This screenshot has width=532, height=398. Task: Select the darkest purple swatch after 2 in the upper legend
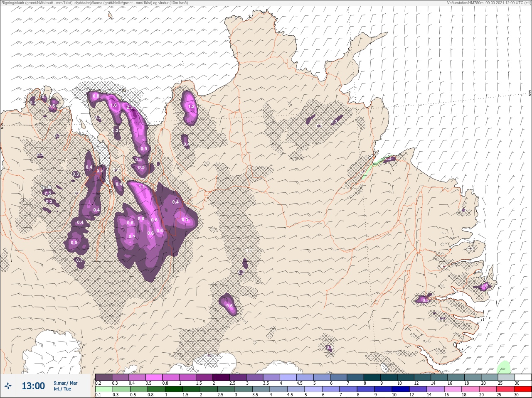pos(221,377)
